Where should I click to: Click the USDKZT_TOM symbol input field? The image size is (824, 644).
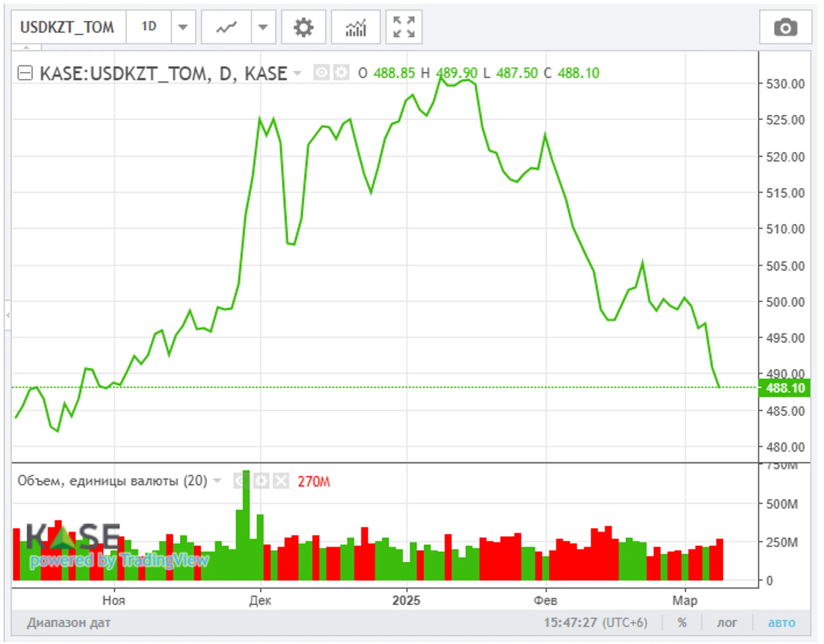(x=68, y=27)
